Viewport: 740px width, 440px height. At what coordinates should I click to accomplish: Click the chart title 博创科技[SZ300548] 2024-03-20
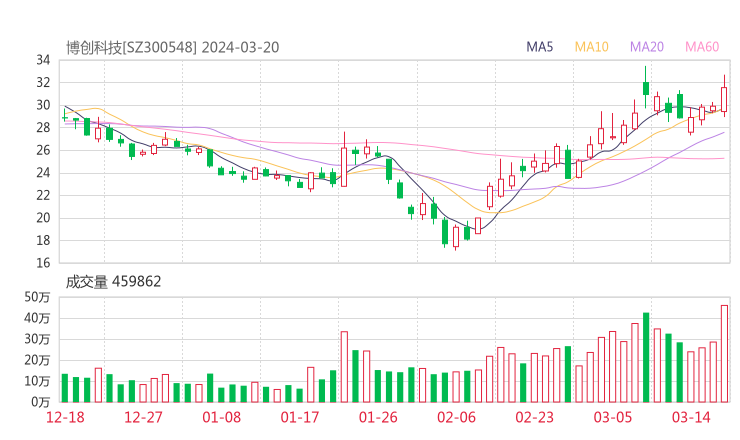[172, 47]
